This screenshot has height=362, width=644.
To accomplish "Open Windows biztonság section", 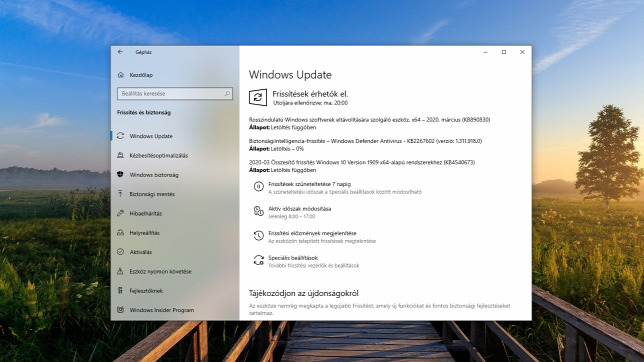I will pos(154,175).
